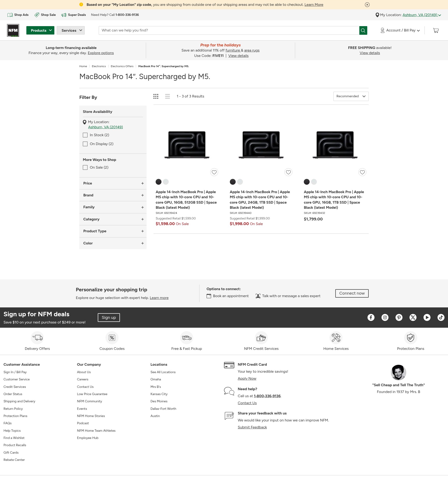Click the Sign up button
The image size is (448, 480).
[109, 317]
